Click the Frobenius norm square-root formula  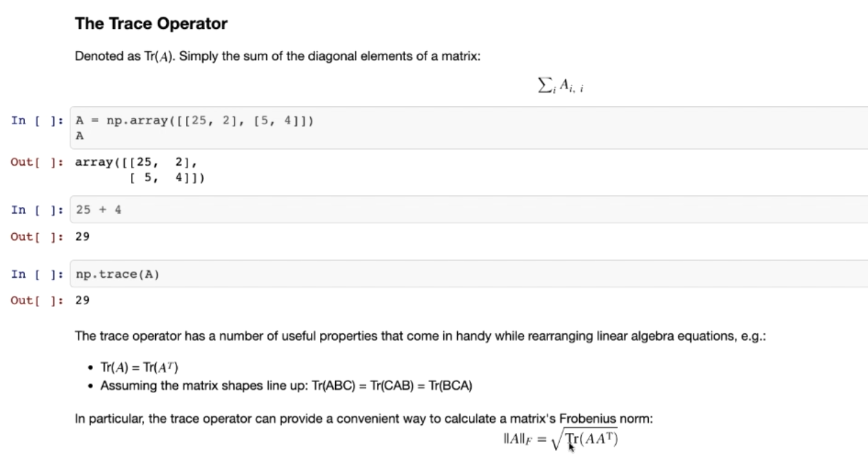pyautogui.click(x=554, y=439)
